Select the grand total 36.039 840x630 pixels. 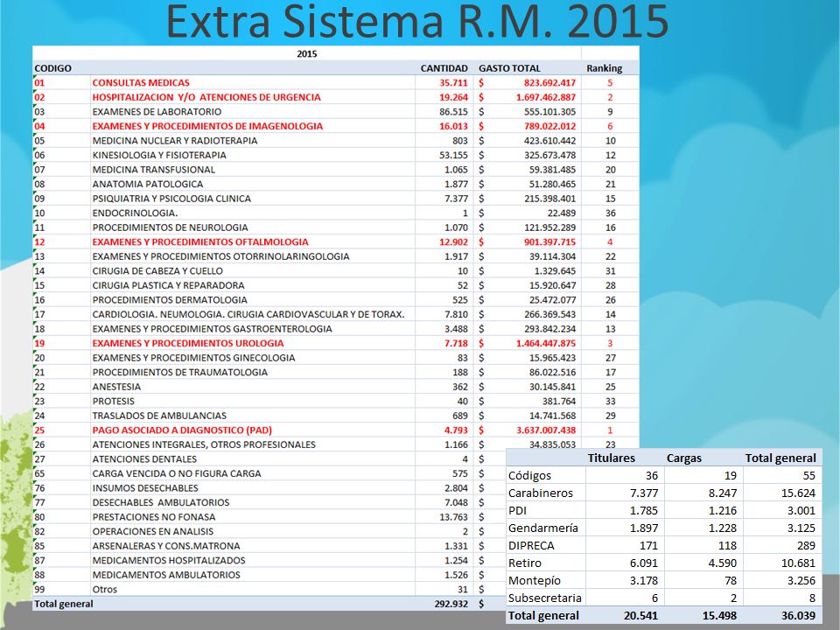(x=798, y=615)
